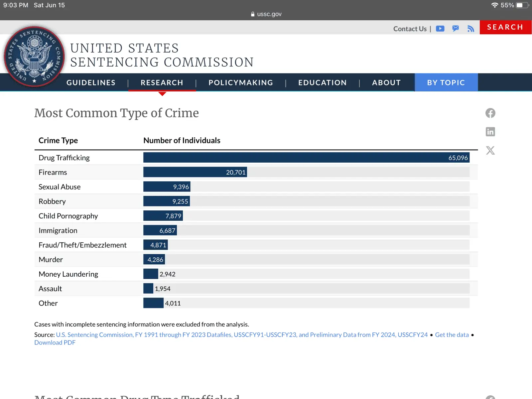
Task: Open the RSS feed icon
Action: (x=470, y=29)
